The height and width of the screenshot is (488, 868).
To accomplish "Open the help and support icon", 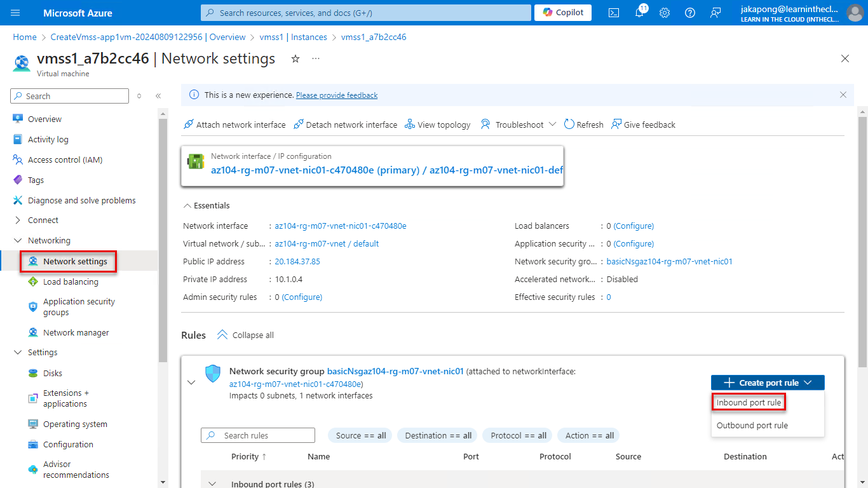I will click(690, 13).
